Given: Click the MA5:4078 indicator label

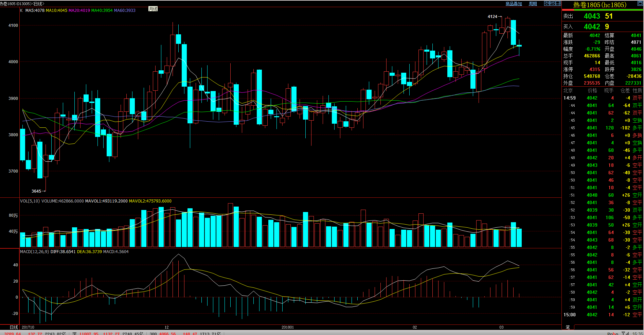Looking at the screenshot, I should [35, 11].
